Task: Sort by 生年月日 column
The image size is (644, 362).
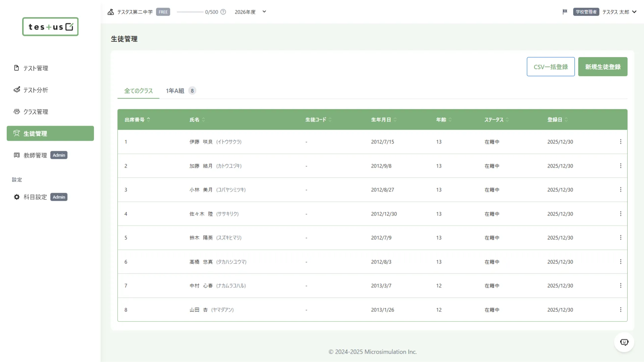Action: (384, 120)
